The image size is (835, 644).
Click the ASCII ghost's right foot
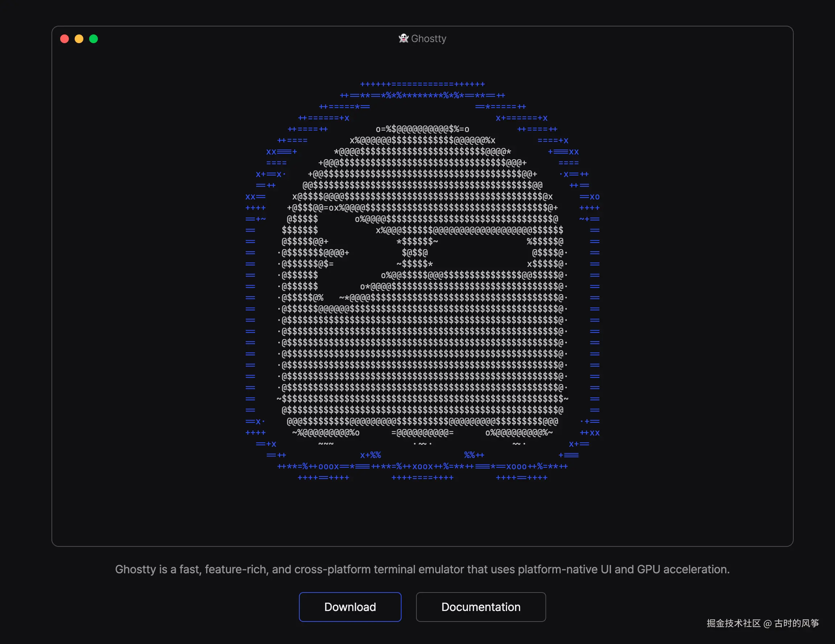pyautogui.click(x=519, y=433)
